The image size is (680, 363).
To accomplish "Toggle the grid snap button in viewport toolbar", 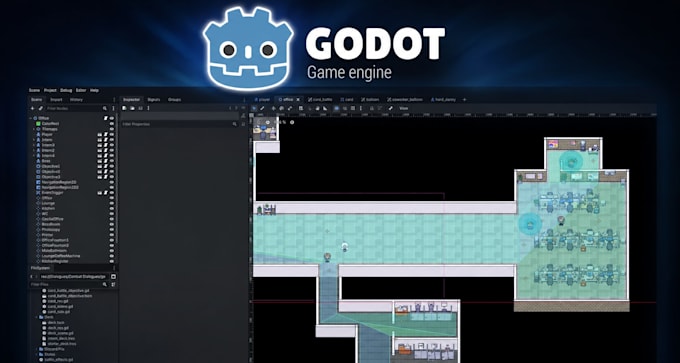I will [x=353, y=108].
